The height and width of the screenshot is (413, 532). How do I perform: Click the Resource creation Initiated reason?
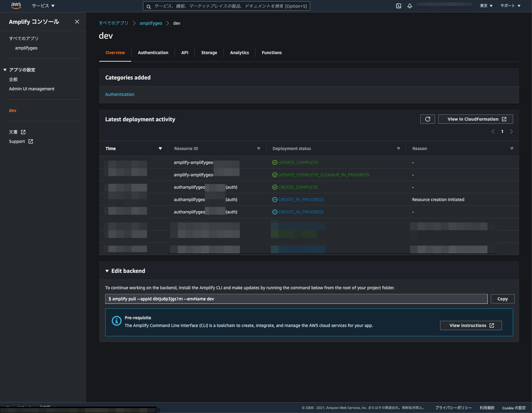coord(438,200)
